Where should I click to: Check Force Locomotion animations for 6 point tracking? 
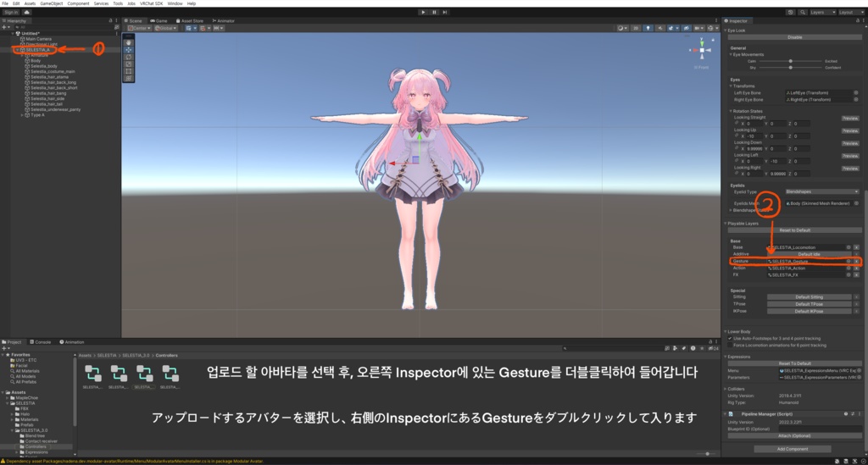pos(730,345)
